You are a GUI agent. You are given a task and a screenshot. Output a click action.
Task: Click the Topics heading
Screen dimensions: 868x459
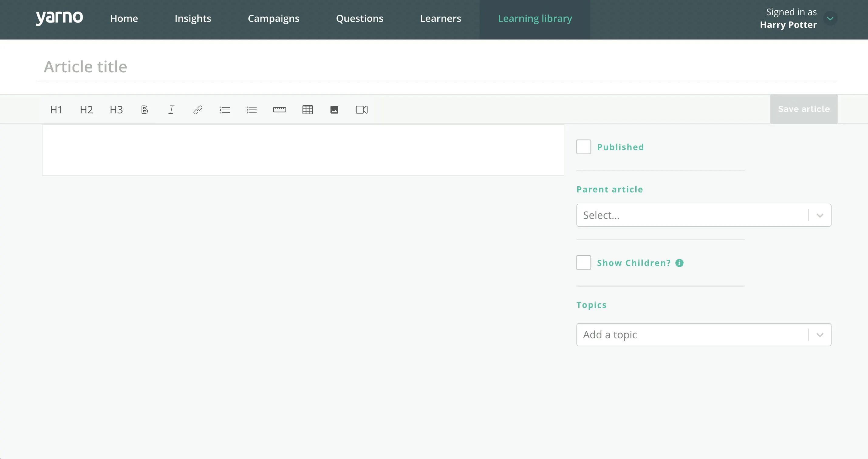[x=591, y=305]
